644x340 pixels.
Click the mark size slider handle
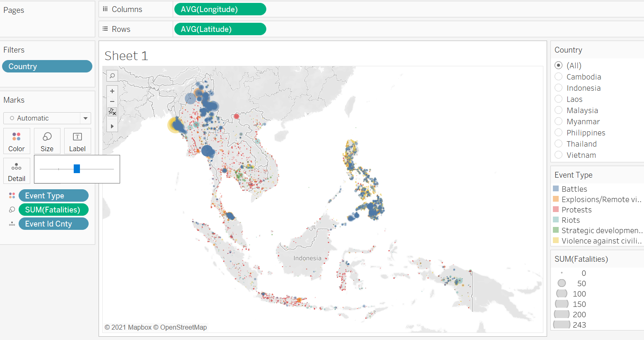pos(77,169)
